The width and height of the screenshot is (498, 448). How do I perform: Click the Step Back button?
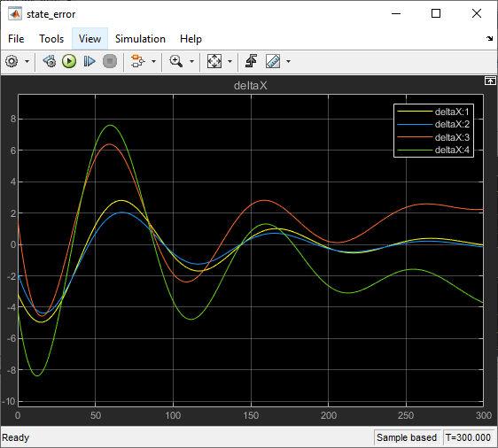click(x=50, y=61)
